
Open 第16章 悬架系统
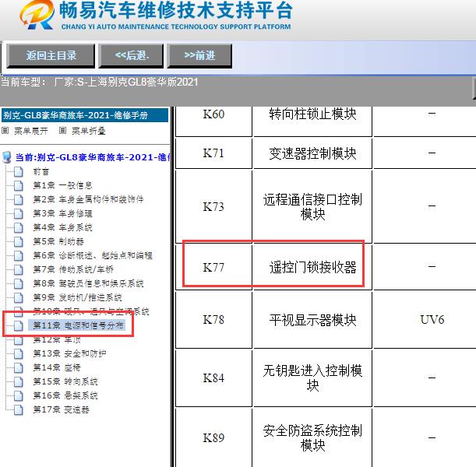pos(65,395)
